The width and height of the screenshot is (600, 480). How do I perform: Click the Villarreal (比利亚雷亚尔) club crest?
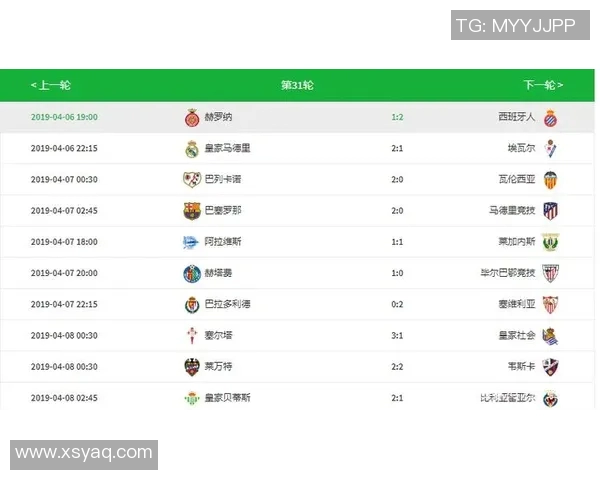pyautogui.click(x=550, y=399)
